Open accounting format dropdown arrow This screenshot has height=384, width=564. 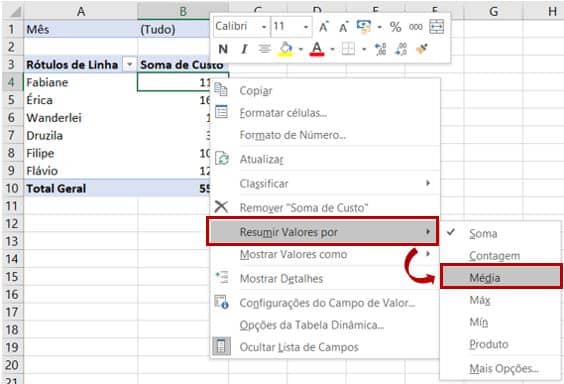click(x=379, y=27)
